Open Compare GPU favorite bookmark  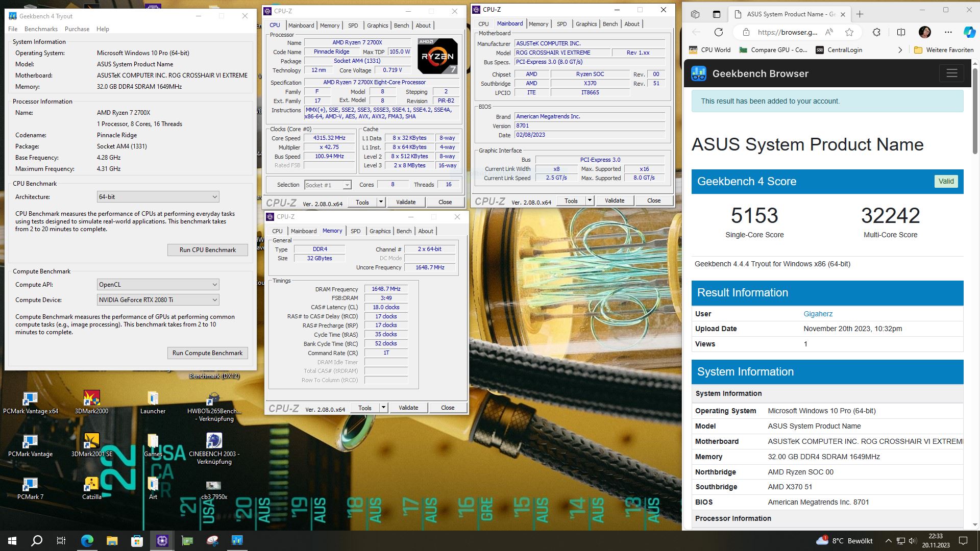pyautogui.click(x=773, y=50)
